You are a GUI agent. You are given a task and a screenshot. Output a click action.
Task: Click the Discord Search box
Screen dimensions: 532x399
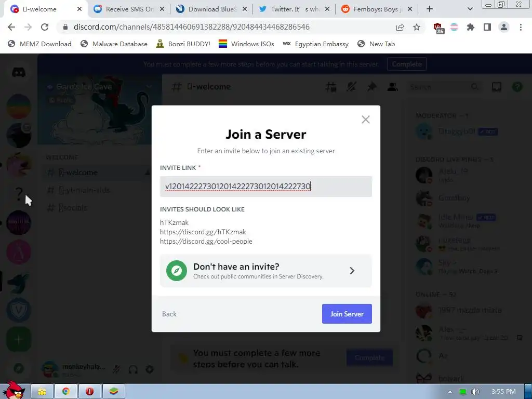[445, 87]
